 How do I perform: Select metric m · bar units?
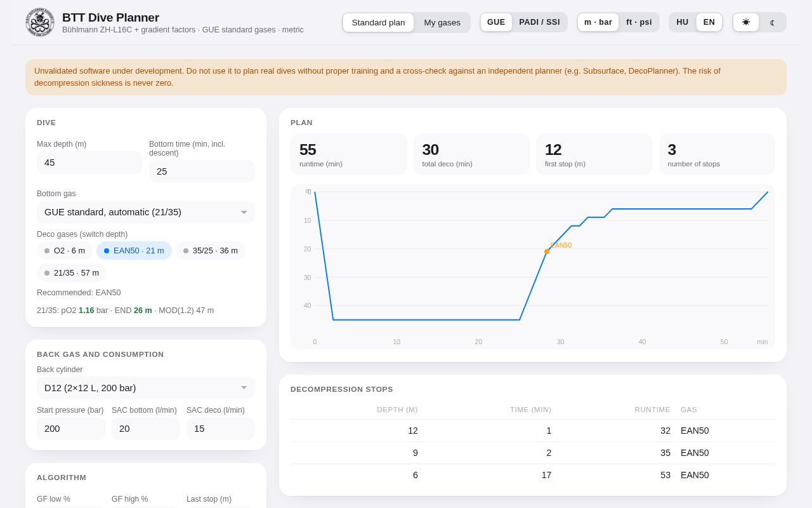[598, 22]
